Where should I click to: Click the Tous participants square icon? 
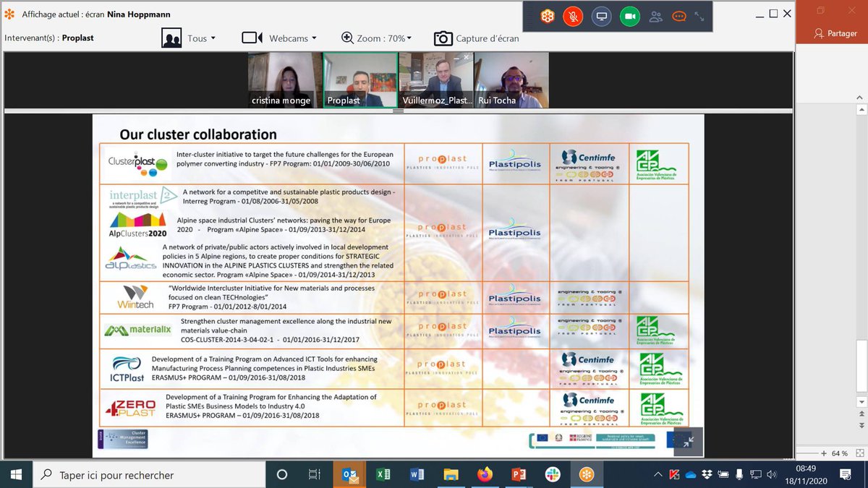coord(171,38)
